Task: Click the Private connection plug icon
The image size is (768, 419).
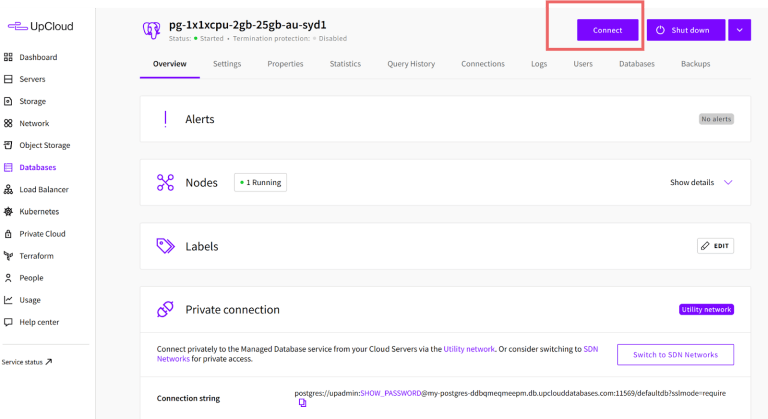Action: (166, 309)
